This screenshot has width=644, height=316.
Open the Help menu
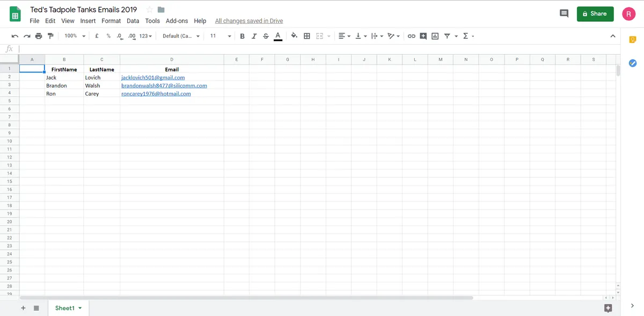click(x=200, y=21)
